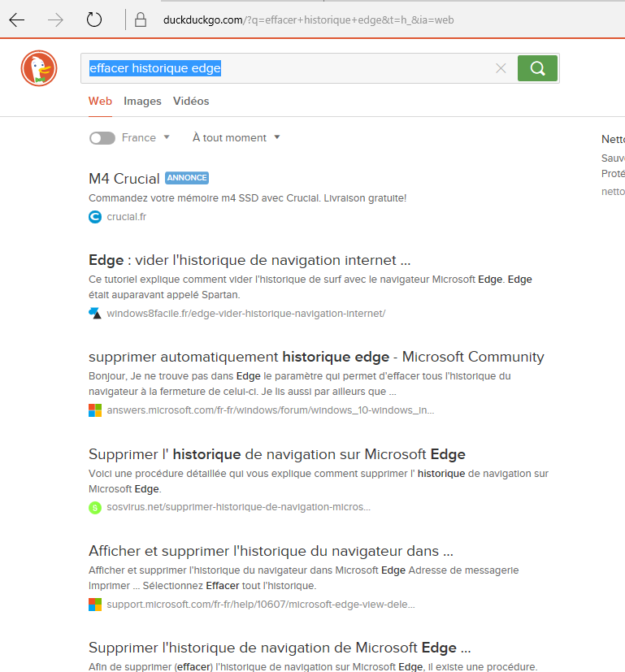This screenshot has width=625, height=672.
Task: Click the crucial.fr URL text
Action: [127, 217]
